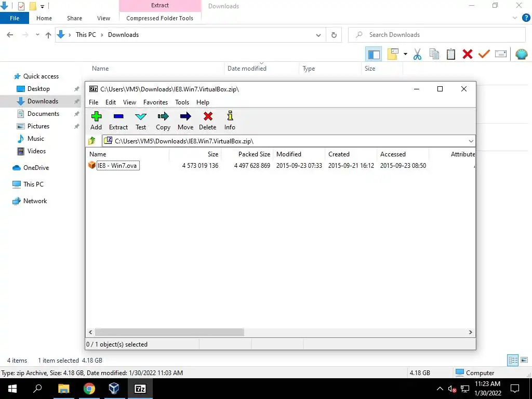The height and width of the screenshot is (399, 532).
Task: Sort 7-Zip list by Packed Size
Action: [x=247, y=154]
